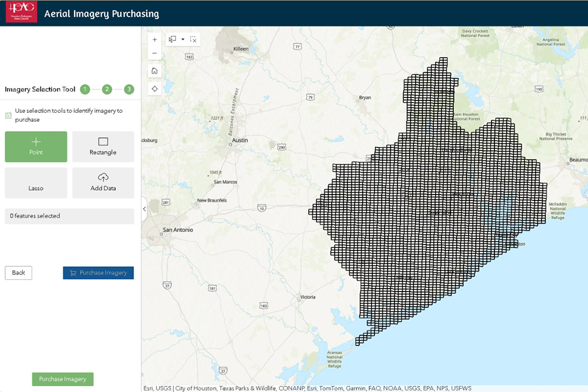The width and height of the screenshot is (588, 392).
Task: Zoom out on the map
Action: pyautogui.click(x=155, y=53)
